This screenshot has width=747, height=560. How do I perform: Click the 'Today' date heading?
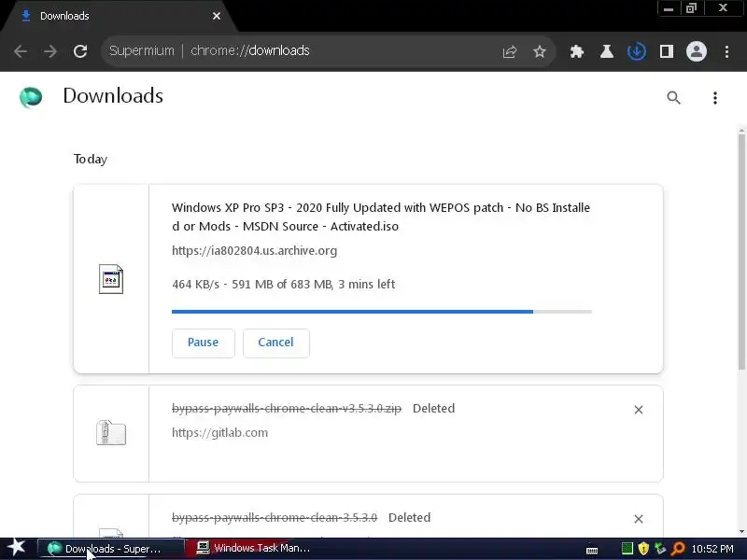point(91,159)
